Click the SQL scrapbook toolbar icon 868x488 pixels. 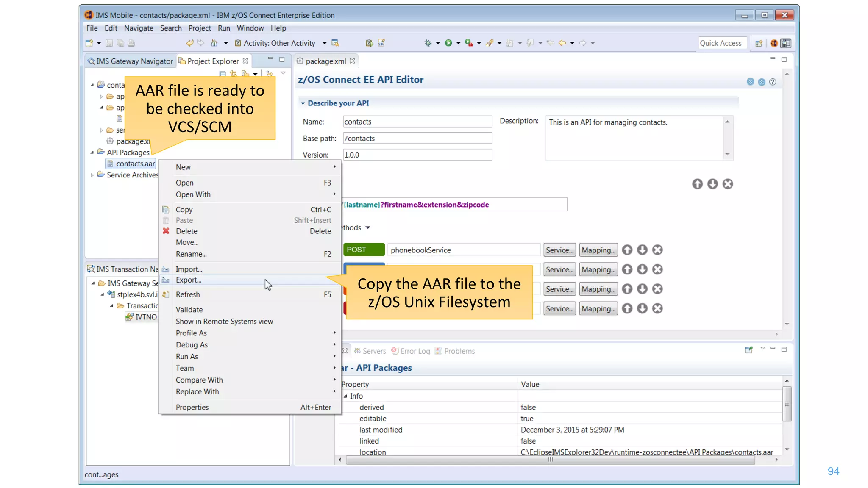pyautogui.click(x=381, y=43)
